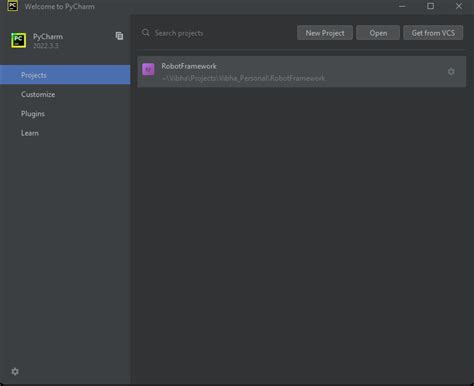Screen dimensions: 474x386
Task: Click the copy About info icon beside PyCharm
Action: click(119, 36)
